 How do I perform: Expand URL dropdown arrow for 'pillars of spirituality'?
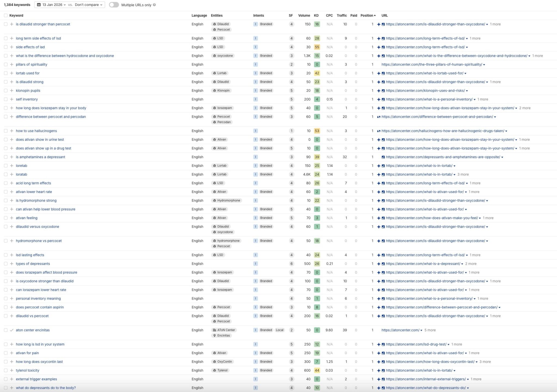coord(484,65)
